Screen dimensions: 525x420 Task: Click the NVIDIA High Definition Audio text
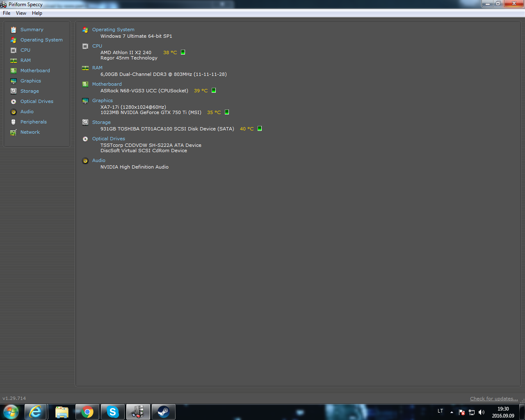135,167
